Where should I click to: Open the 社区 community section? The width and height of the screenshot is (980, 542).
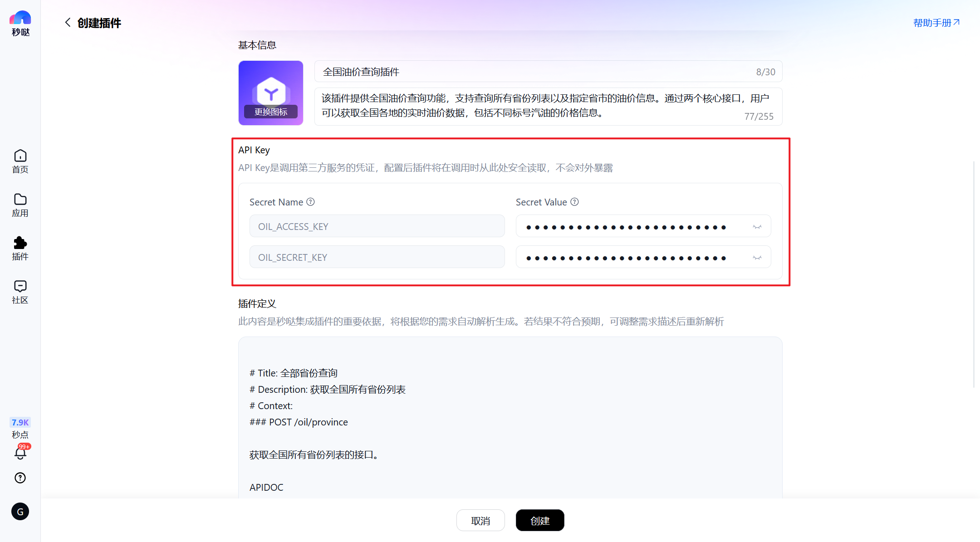(20, 291)
